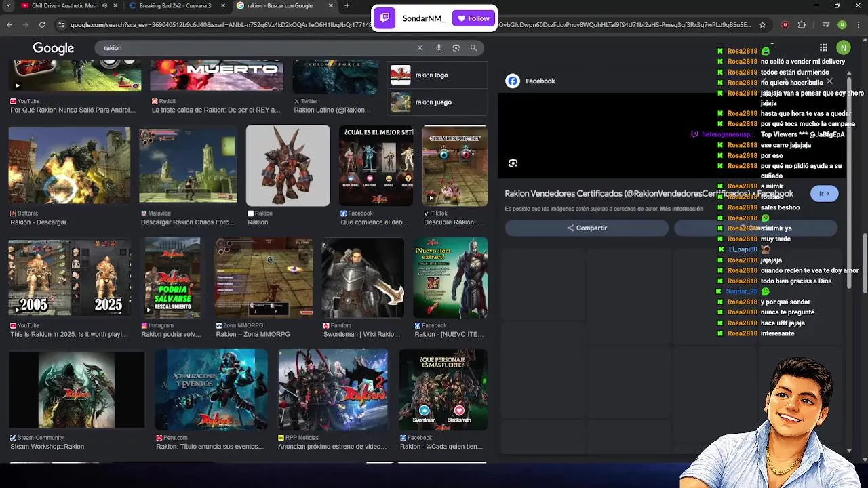This screenshot has width=868, height=488.
Task: Click chat username Sondar_95
Action: 741,291
